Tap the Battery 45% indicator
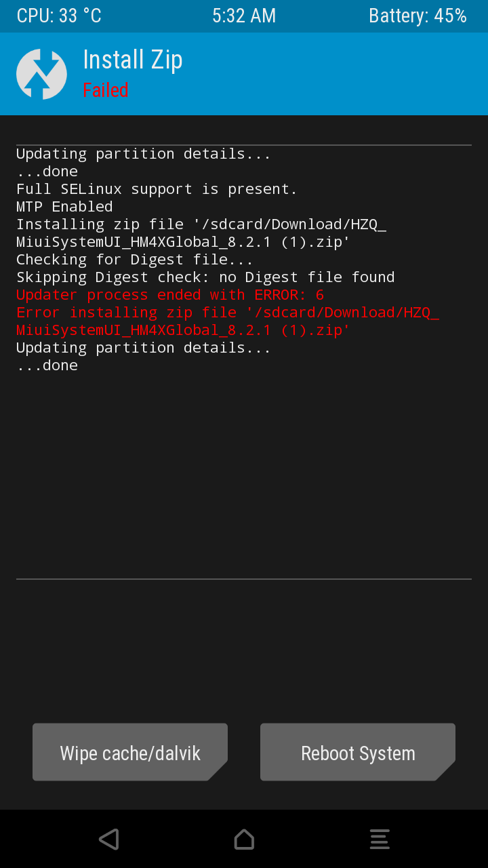 tap(418, 16)
